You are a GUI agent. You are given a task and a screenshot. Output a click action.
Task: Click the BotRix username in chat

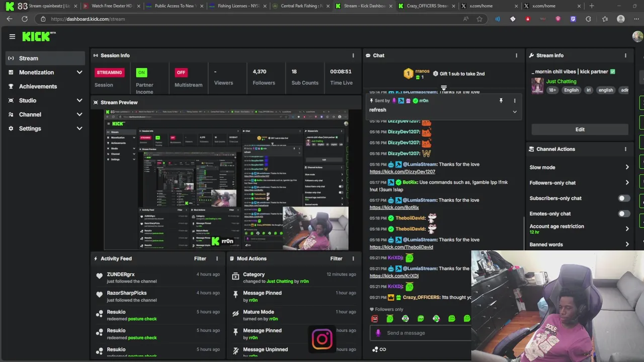click(410, 183)
